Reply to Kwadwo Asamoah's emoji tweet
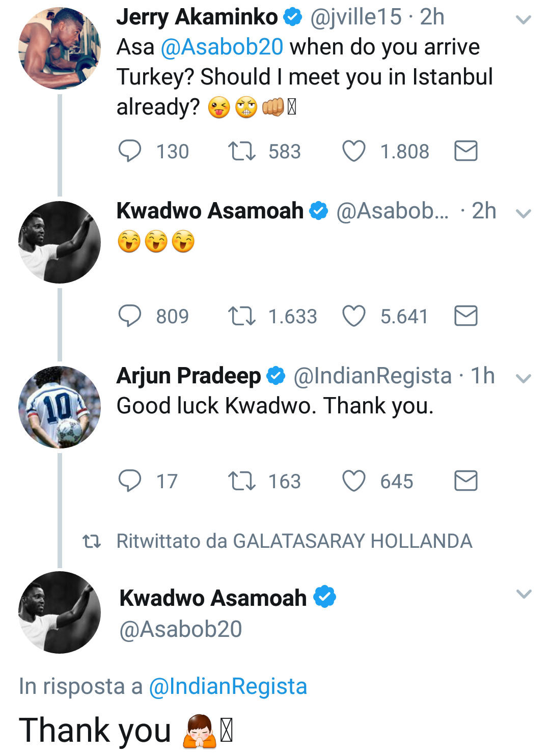 [x=130, y=316]
